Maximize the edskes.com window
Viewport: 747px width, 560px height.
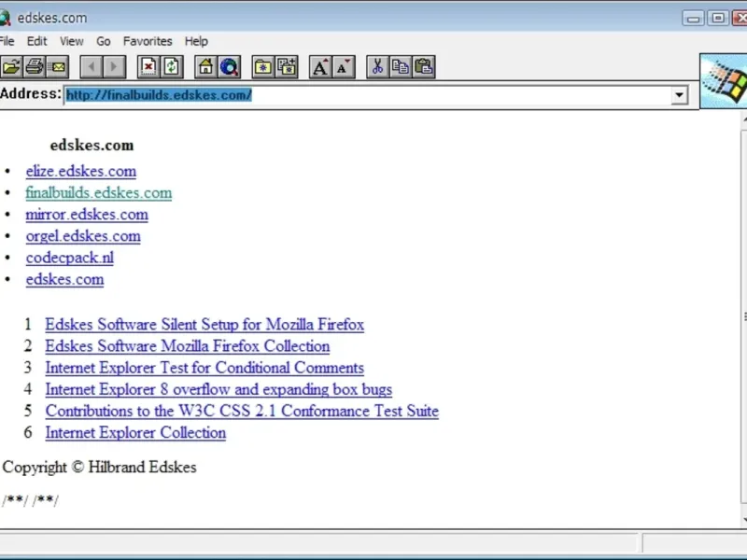pos(717,18)
